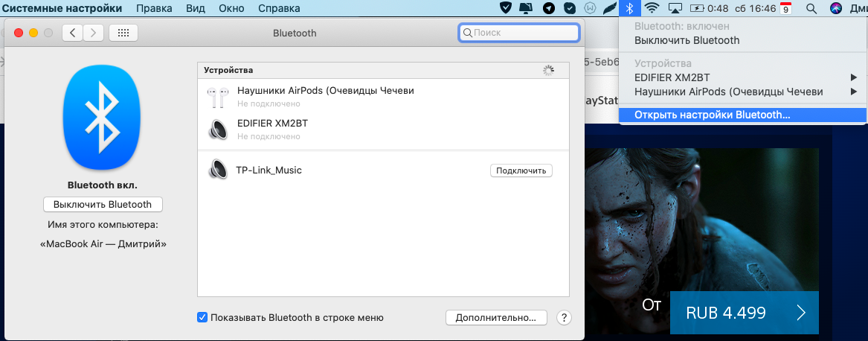Open the Wi-Fi status menu
Image resolution: width=868 pixels, height=341 pixels.
tap(652, 7)
